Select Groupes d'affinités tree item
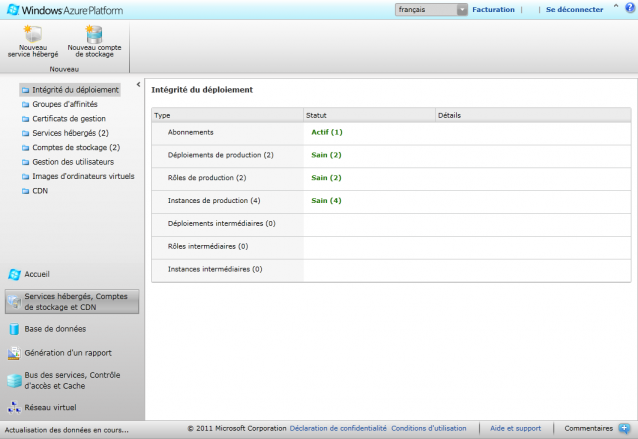The height and width of the screenshot is (439, 638). pos(65,104)
